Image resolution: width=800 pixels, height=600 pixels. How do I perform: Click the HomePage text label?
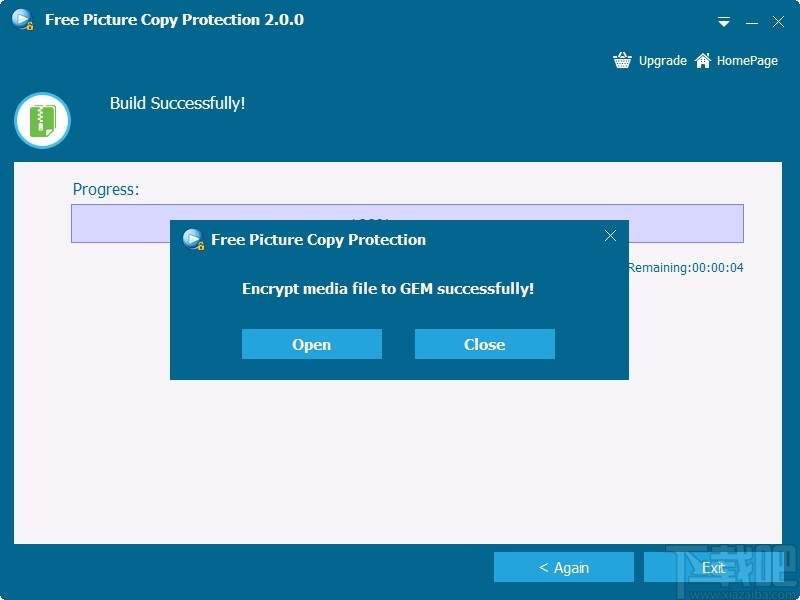tap(746, 61)
